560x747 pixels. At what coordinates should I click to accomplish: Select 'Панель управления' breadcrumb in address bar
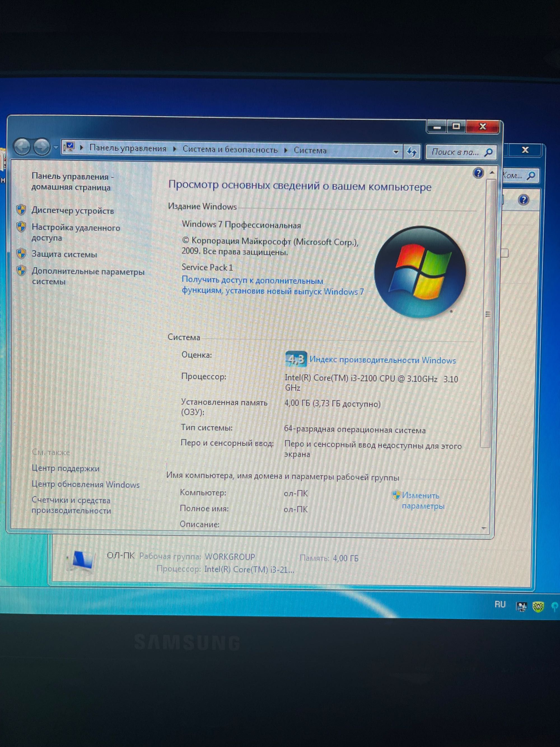(128, 149)
